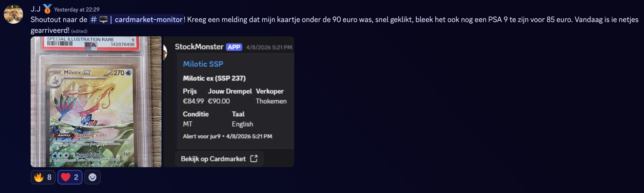This screenshot has height=193, width=644.
Task: Click the APP badge next to StockMonster
Action: pyautogui.click(x=234, y=47)
